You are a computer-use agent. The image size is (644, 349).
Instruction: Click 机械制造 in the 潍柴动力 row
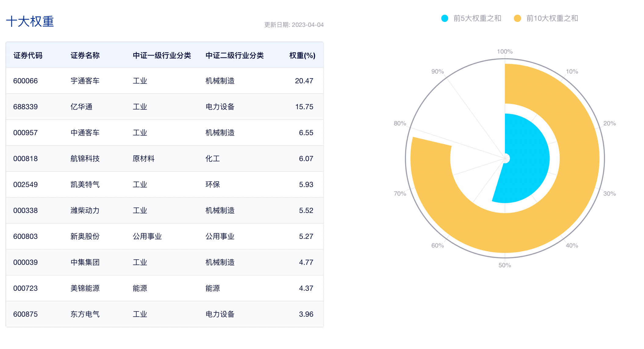(220, 210)
